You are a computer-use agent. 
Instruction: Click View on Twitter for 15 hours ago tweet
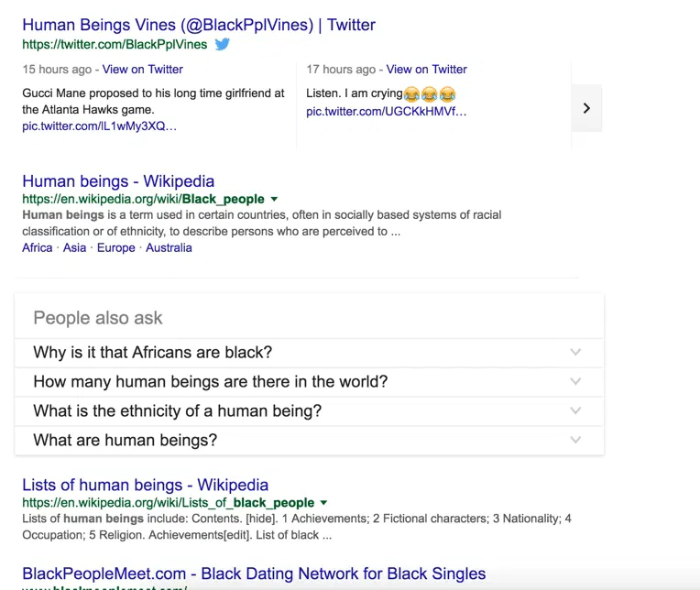point(142,70)
